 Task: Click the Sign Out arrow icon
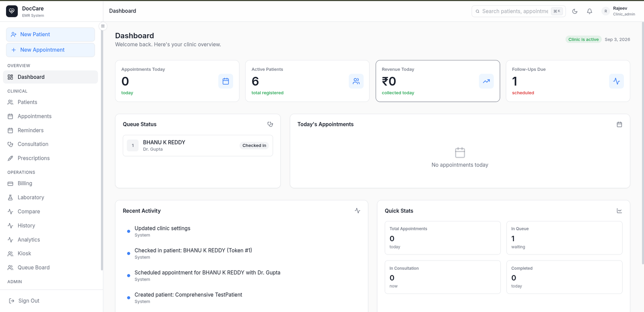coord(12,301)
